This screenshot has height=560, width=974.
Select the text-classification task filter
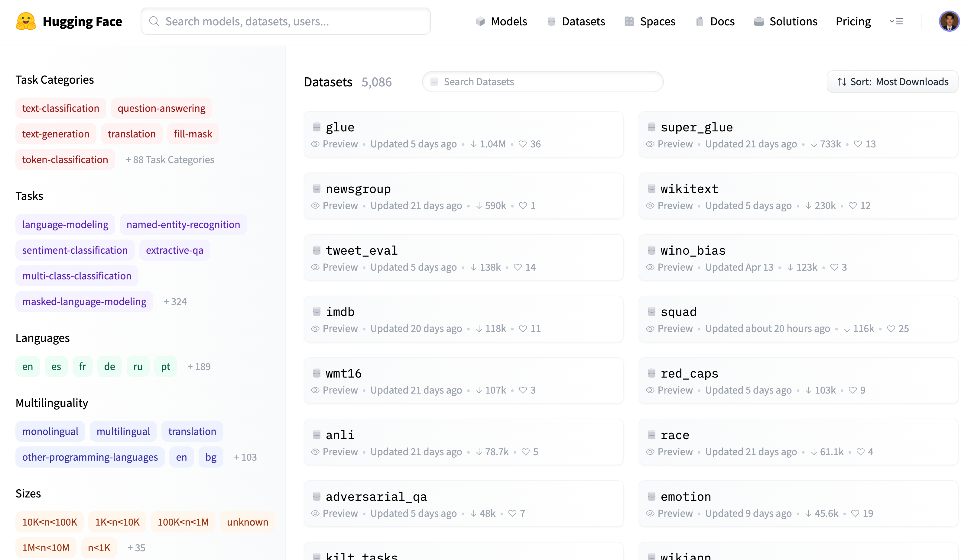pos(61,108)
